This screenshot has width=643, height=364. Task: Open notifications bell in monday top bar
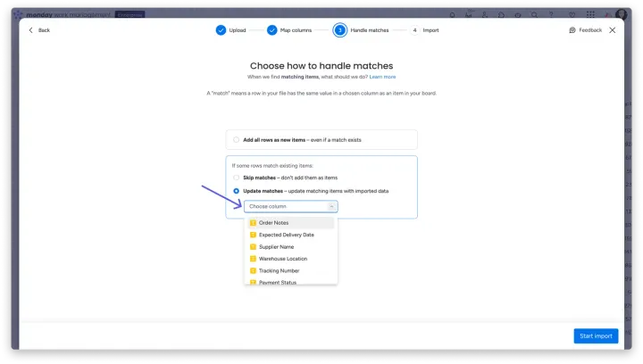(452, 15)
